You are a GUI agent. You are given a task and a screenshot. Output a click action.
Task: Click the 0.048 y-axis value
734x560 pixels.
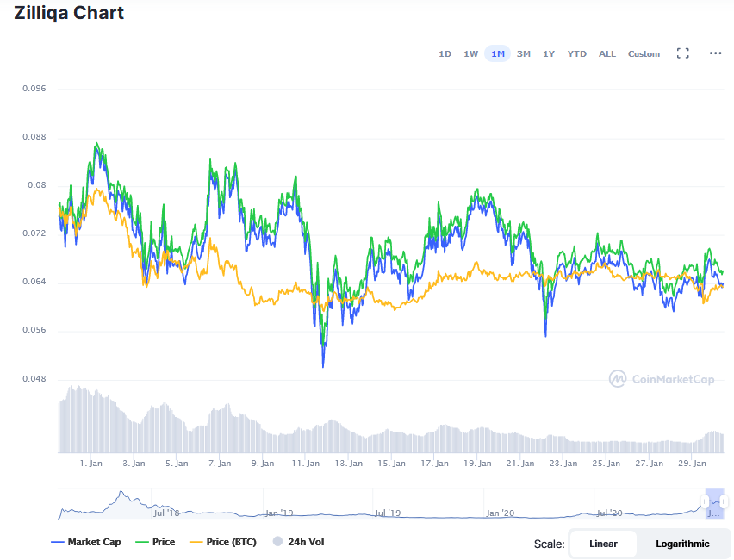[34, 379]
